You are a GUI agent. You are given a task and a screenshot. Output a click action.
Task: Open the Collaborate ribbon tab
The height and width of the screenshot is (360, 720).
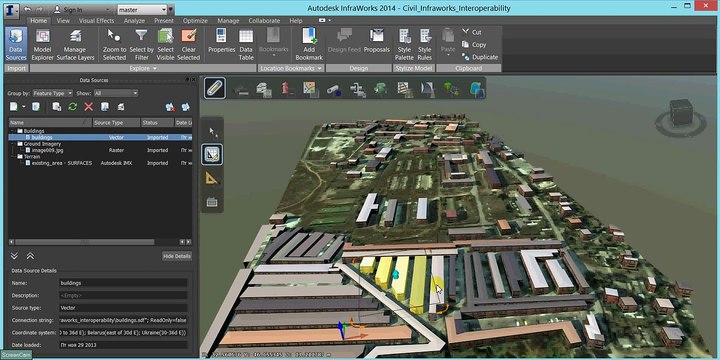[264, 21]
